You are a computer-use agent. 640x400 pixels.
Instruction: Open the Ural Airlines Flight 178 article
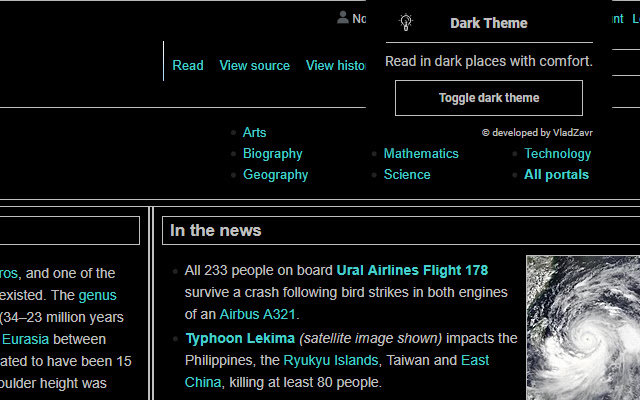[x=412, y=270]
